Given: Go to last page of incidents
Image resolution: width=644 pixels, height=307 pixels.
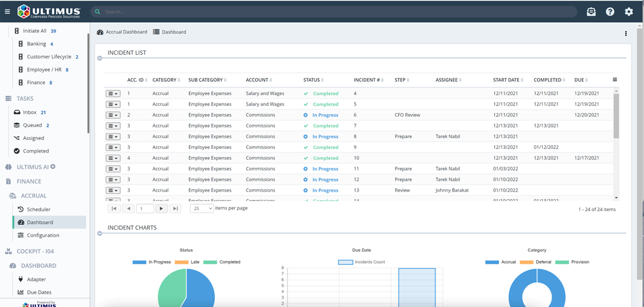Looking at the screenshot, I should [x=175, y=209].
